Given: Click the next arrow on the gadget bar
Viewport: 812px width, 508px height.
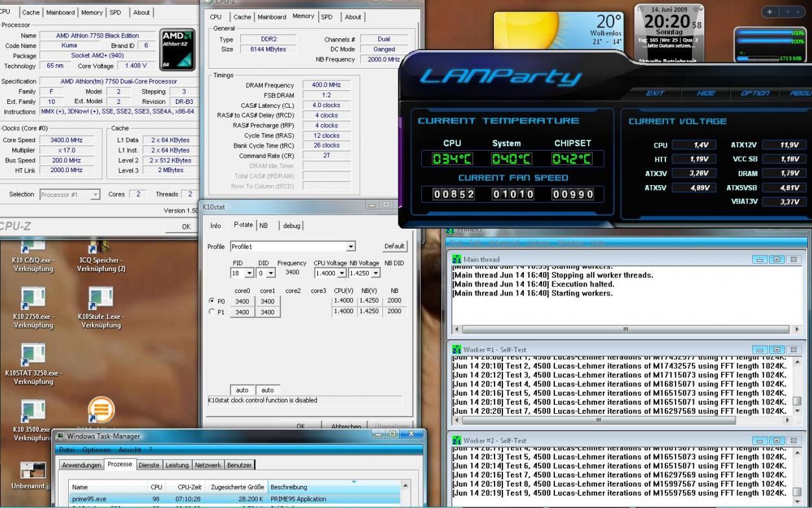Looking at the screenshot, I should point(798,12).
